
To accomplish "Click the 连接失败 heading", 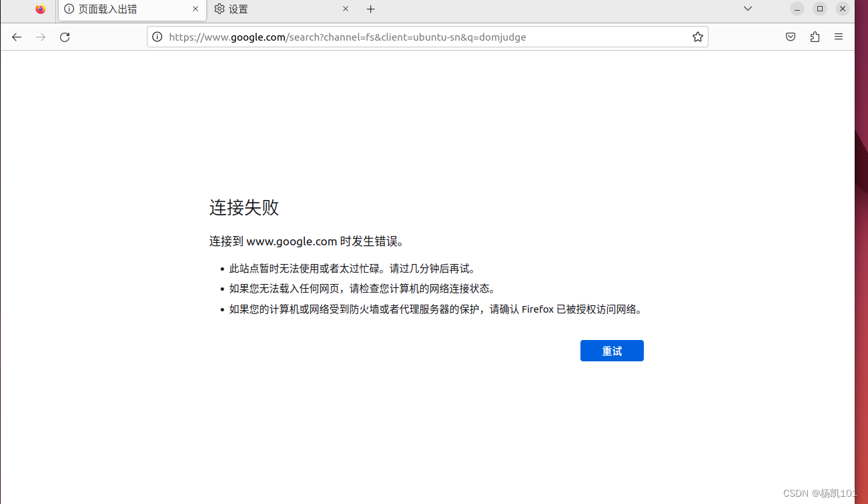I will 244,207.
